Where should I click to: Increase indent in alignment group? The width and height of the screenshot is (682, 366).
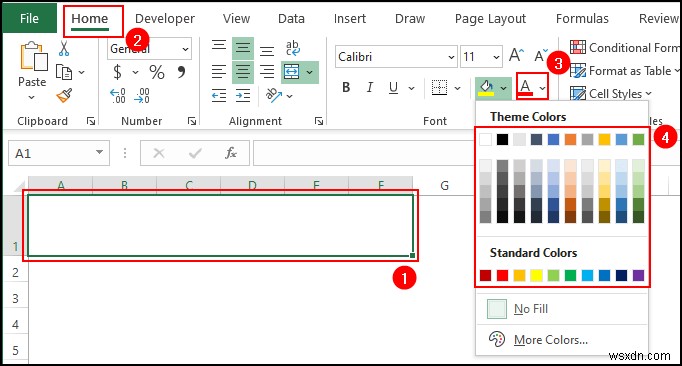pos(243,95)
